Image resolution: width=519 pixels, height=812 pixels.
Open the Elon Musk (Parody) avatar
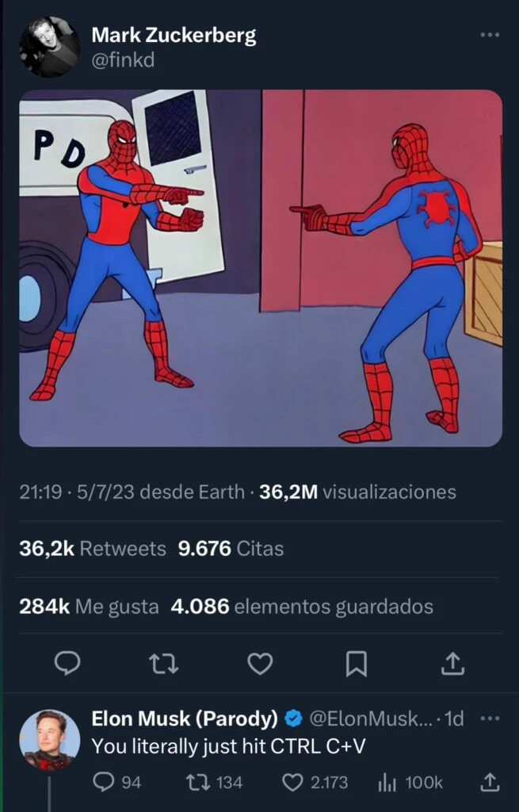coord(50,740)
